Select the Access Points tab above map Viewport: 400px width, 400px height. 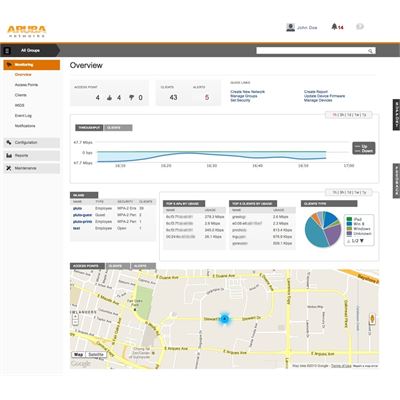87,266
